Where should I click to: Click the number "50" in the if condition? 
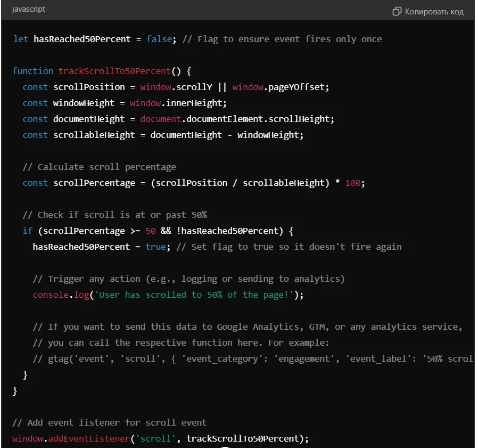(x=151, y=231)
